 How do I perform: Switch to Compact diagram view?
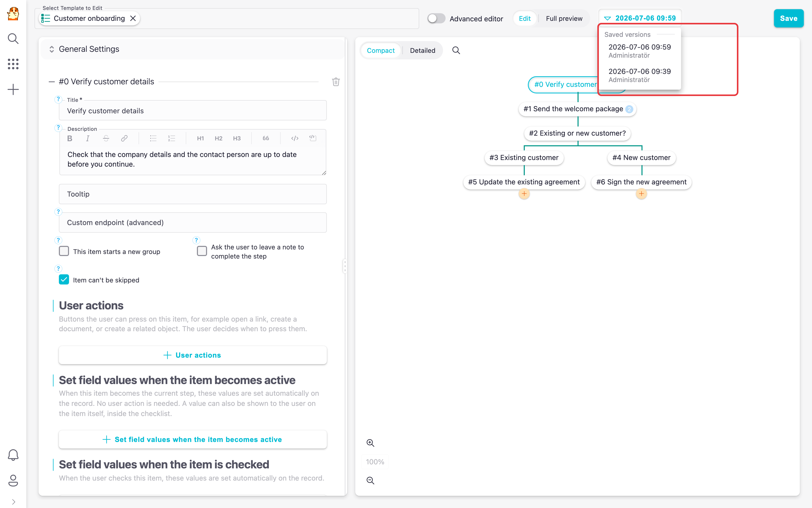point(381,50)
